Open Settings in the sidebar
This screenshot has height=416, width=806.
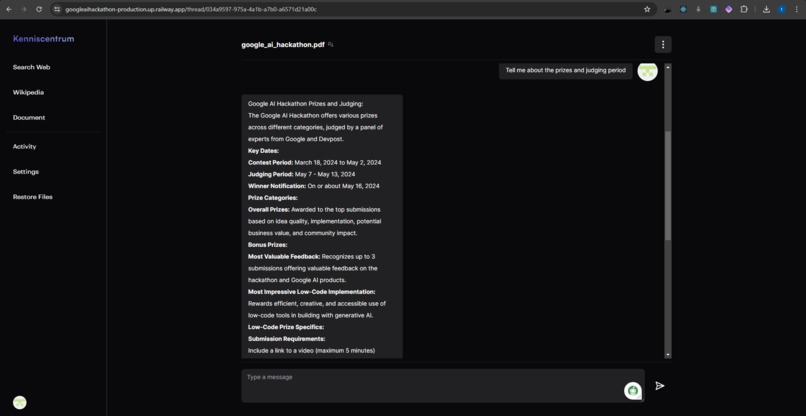pos(26,172)
